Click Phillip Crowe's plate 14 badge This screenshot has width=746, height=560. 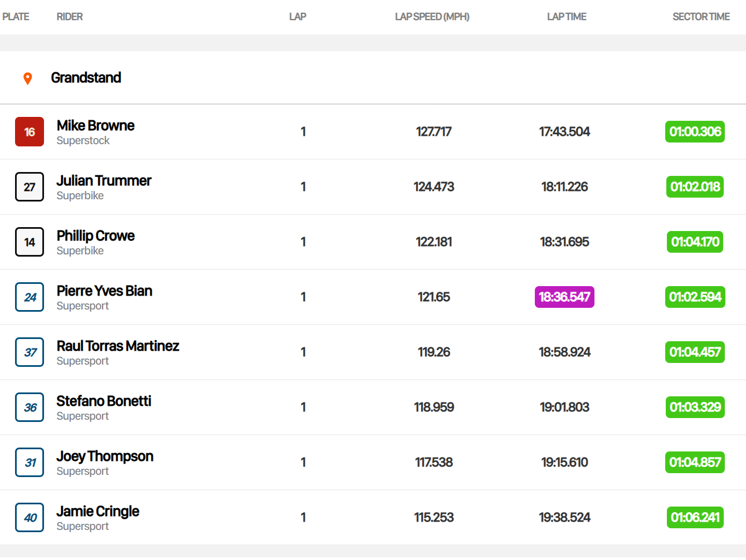coord(30,242)
